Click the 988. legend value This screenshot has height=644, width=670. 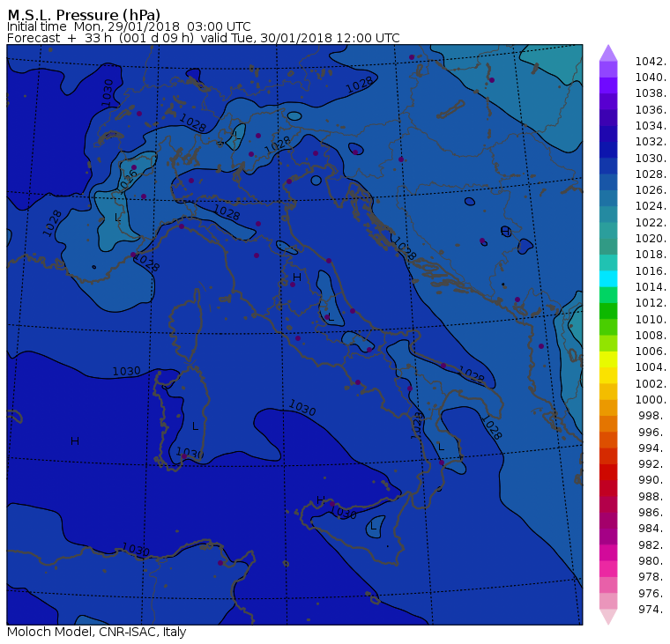tap(652, 496)
